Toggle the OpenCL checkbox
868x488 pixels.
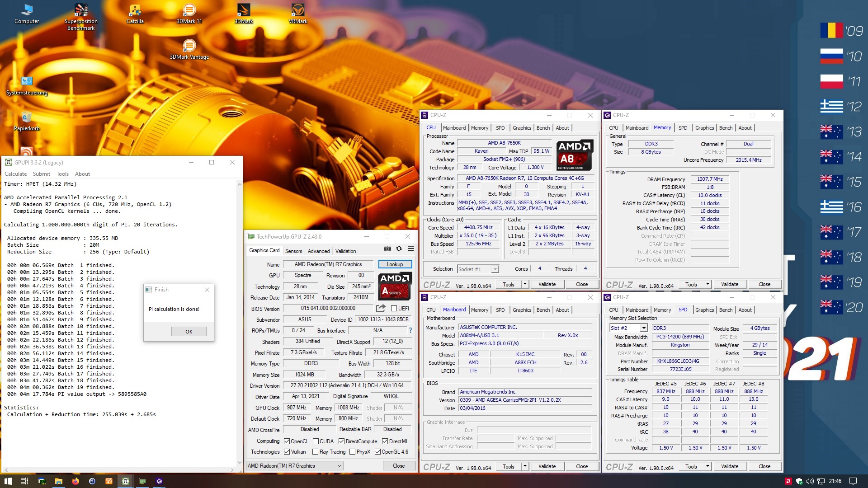pyautogui.click(x=287, y=441)
